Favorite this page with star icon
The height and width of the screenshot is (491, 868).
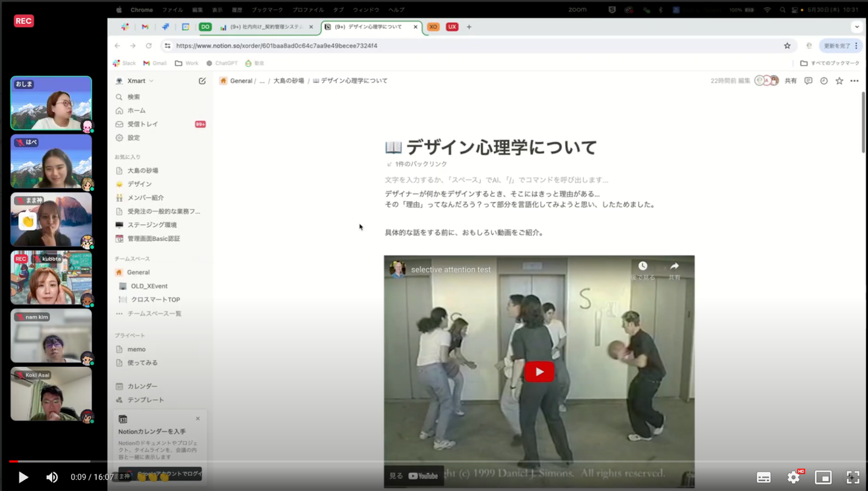(x=839, y=81)
